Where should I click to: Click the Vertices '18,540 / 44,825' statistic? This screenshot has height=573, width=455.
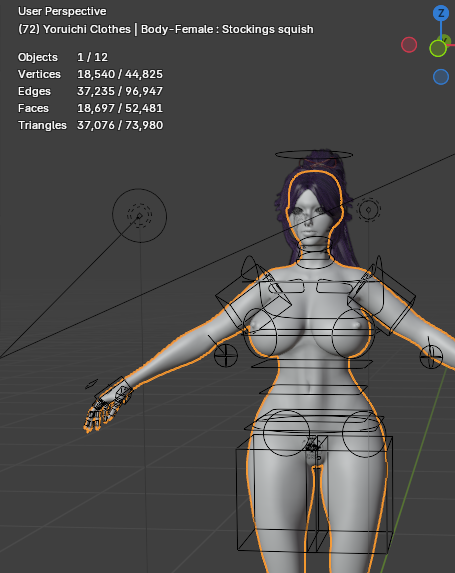click(x=120, y=74)
